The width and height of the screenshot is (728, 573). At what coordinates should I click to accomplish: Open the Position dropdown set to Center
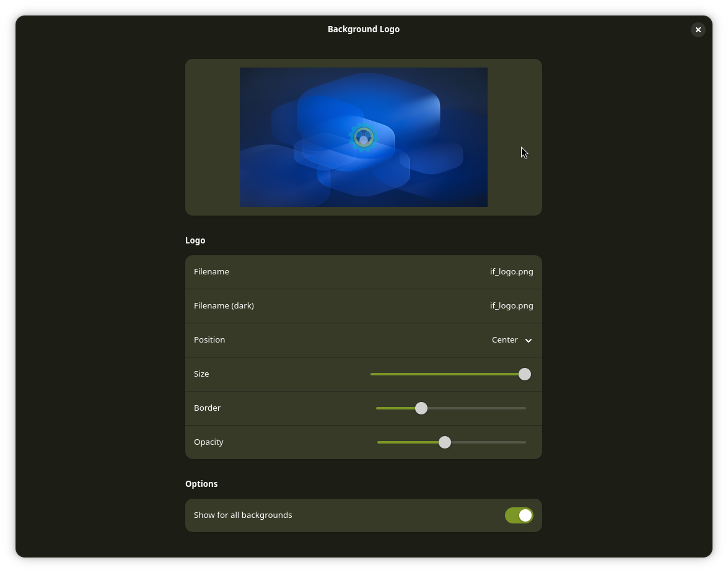point(364,340)
